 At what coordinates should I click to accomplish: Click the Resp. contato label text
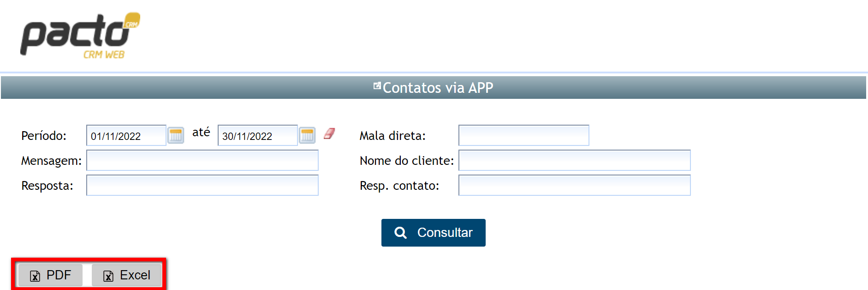click(399, 186)
